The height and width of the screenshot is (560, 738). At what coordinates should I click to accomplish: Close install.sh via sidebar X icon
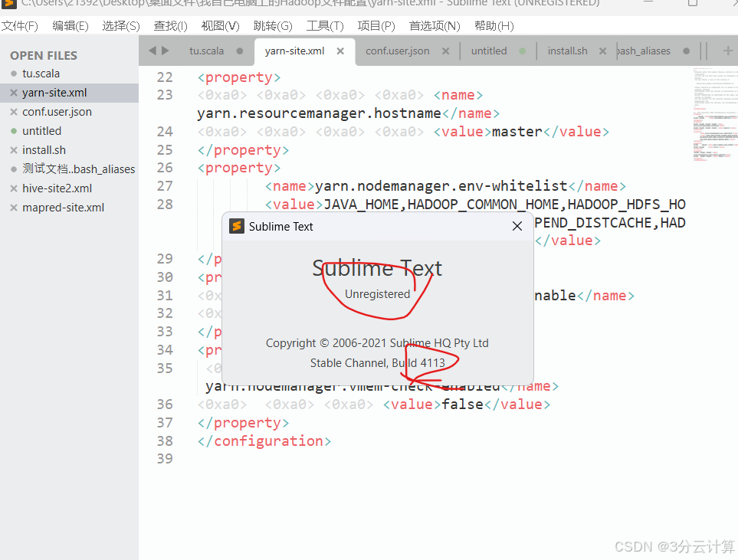[x=14, y=150]
